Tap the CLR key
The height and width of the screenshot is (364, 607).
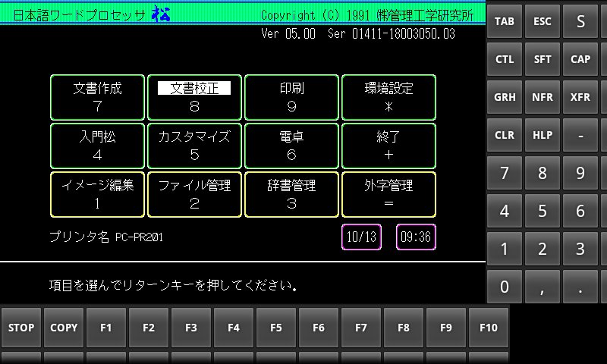(505, 135)
